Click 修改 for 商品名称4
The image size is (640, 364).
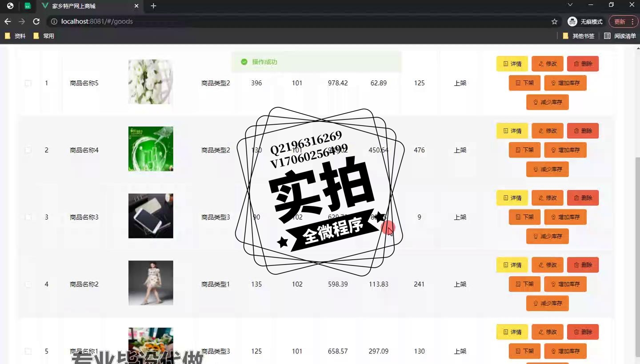(x=548, y=131)
